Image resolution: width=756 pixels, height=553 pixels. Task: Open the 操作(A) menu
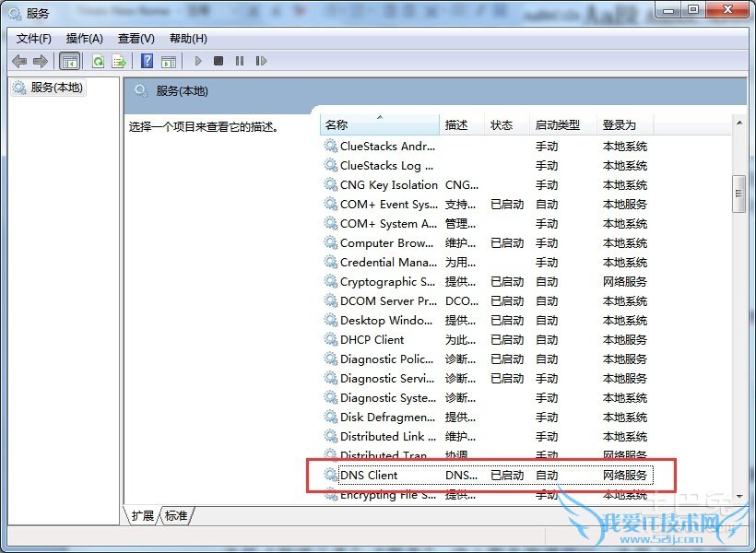(85, 39)
